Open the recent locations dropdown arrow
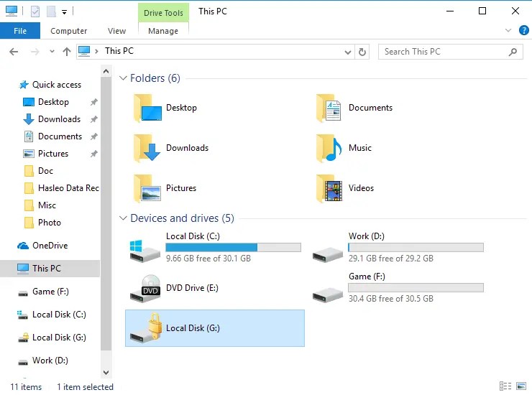This screenshot has height=395, width=532. pos(52,52)
